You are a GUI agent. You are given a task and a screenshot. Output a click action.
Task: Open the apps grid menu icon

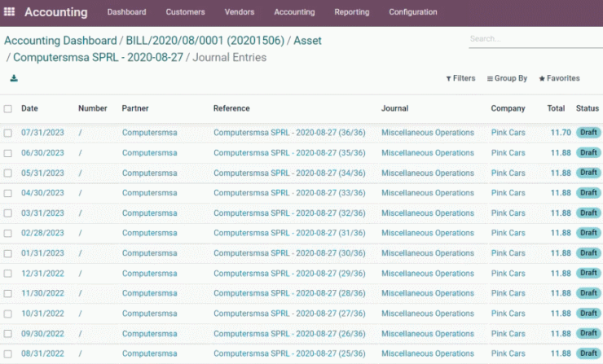(9, 11)
